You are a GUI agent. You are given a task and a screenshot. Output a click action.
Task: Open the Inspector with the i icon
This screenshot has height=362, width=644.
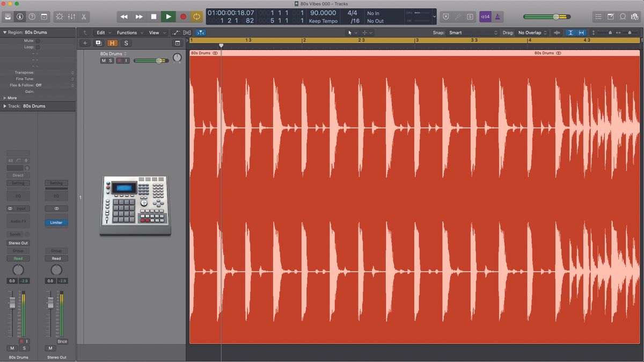20,17
